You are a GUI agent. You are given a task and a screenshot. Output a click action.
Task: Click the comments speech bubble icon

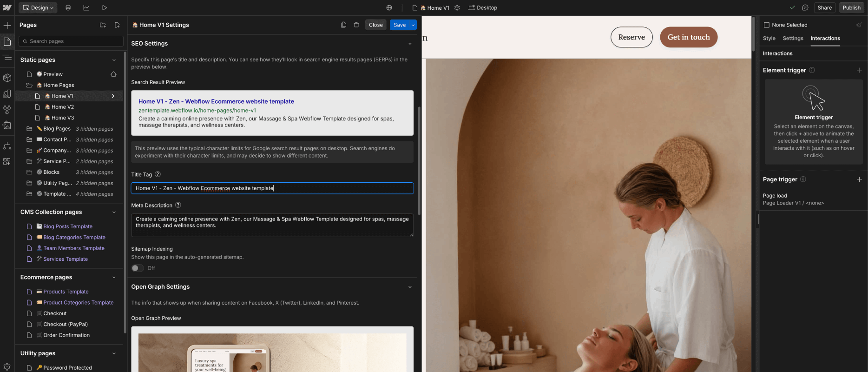coord(805,7)
